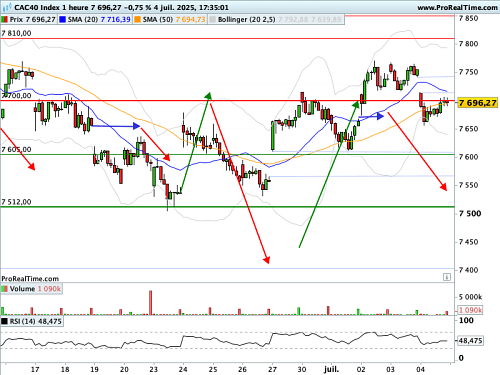This screenshot has height=375, width=500.
Task: Click the red 1 090k volume tag
Action: (470, 310)
